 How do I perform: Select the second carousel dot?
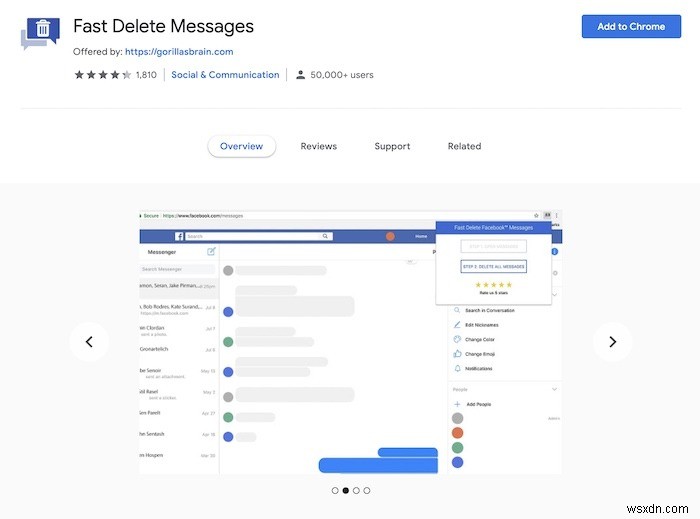tap(346, 490)
